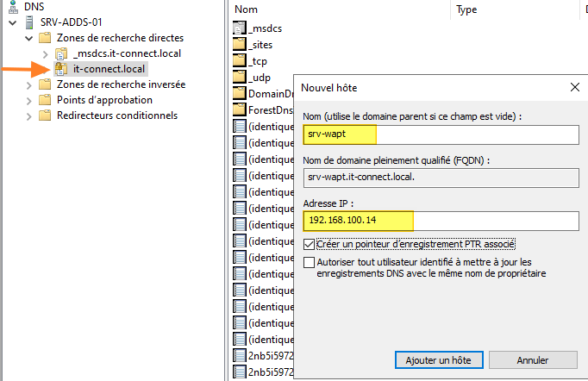Collapse the SRV-ADDS-01 server node
The width and height of the screenshot is (588, 381).
[12, 23]
